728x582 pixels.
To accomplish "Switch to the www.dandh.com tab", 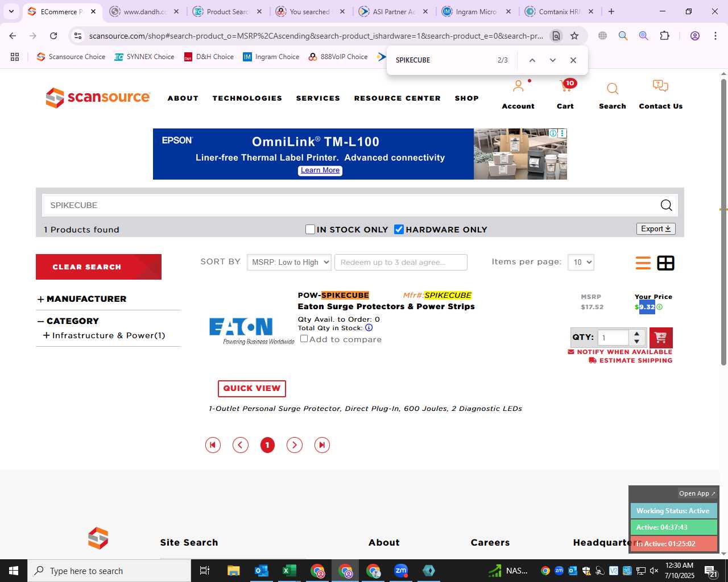I will click(x=144, y=11).
